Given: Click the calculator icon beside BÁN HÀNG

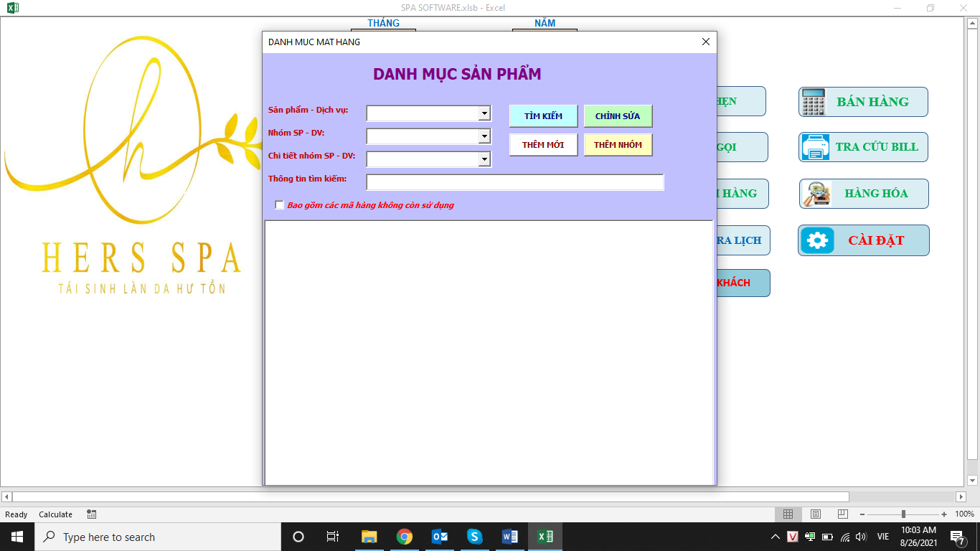Looking at the screenshot, I should 814,102.
